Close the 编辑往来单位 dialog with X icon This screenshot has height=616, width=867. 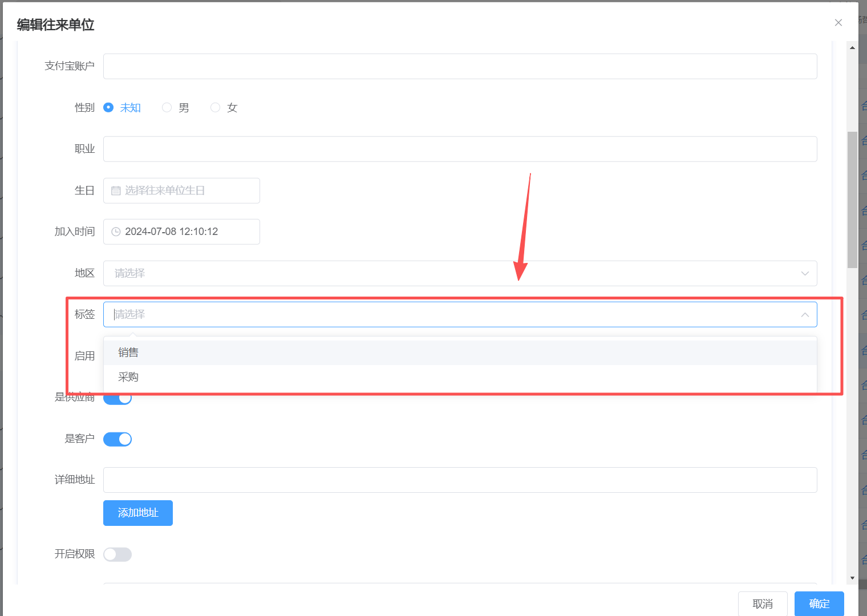[838, 23]
